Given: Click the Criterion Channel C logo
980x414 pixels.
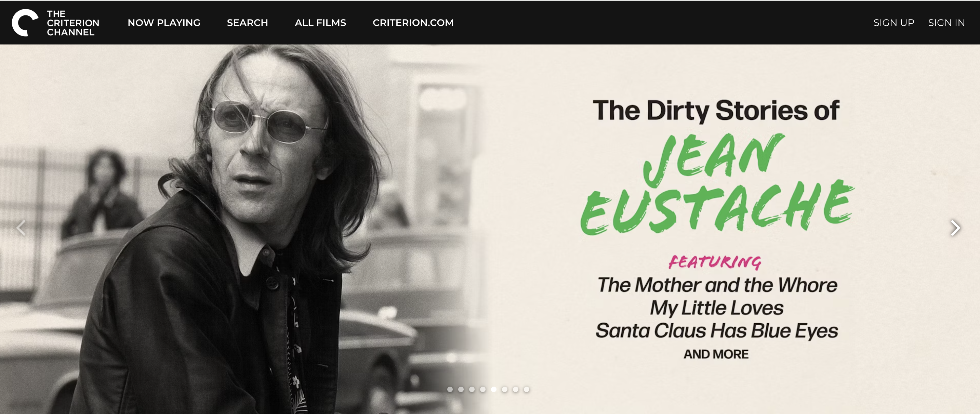Looking at the screenshot, I should click(x=25, y=23).
